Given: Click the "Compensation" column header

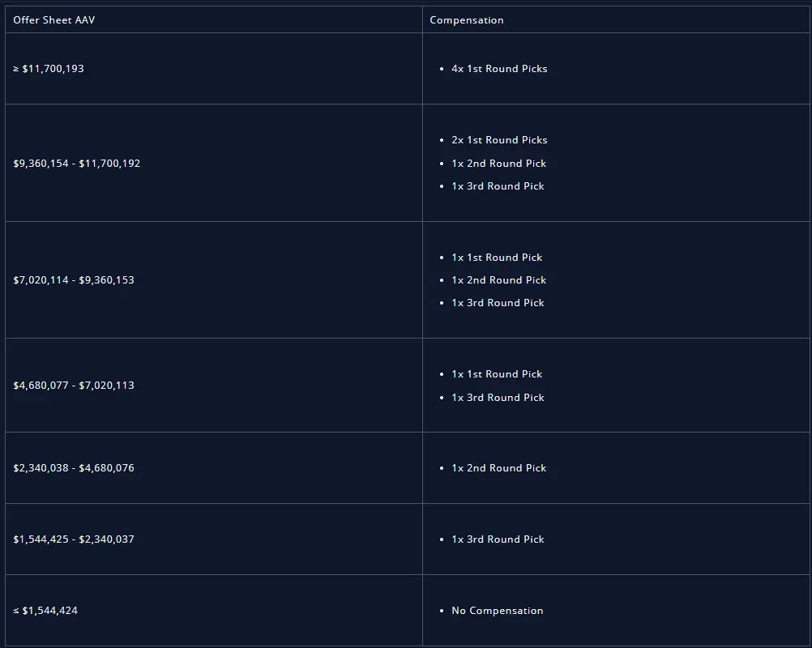Looking at the screenshot, I should [x=467, y=20].
